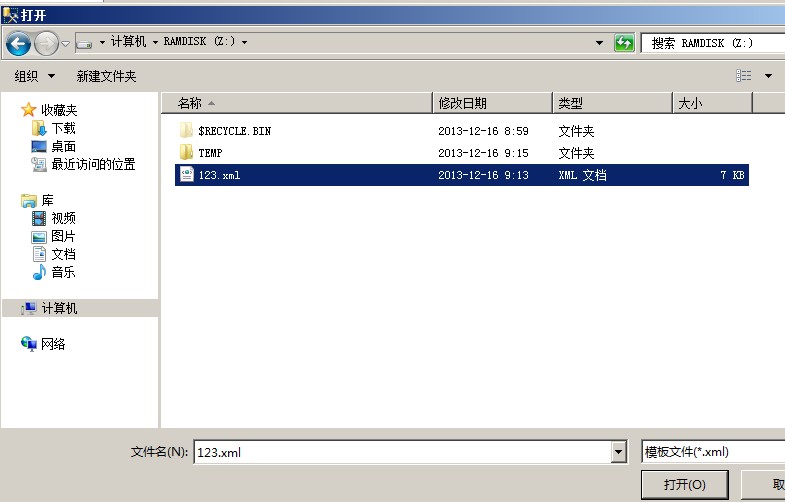Expand the dropdown arrow after RAMDISK (Z:)

pyautogui.click(x=244, y=42)
